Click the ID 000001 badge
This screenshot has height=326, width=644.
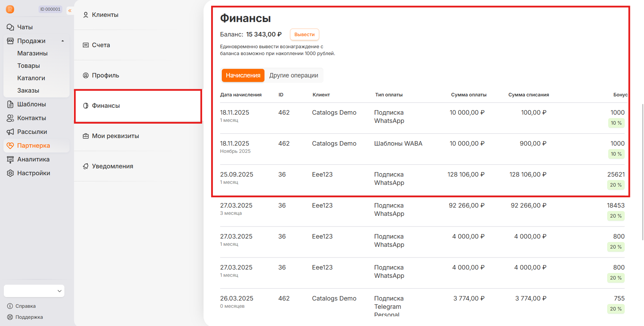tap(50, 9)
